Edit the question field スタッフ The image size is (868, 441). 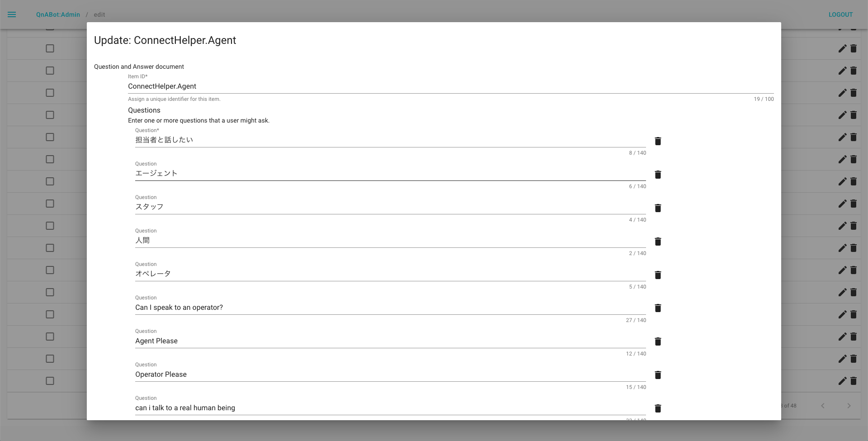click(391, 207)
